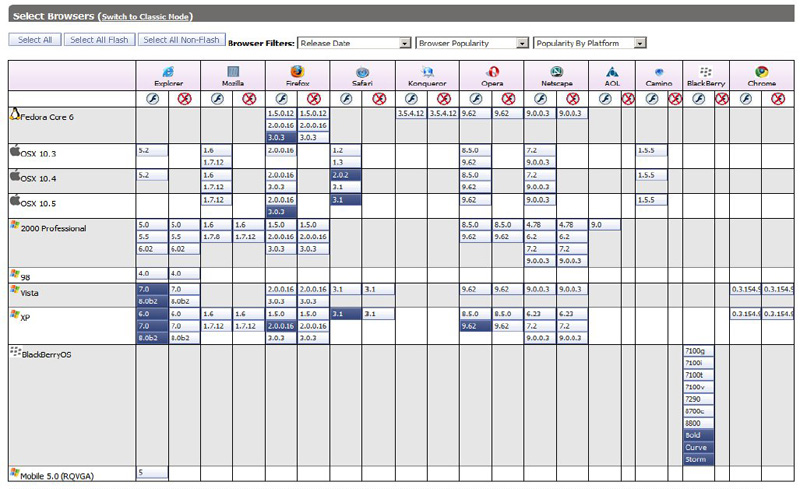Click the Flash icon under Chrome
The width and height of the screenshot is (800, 489).
tap(746, 99)
